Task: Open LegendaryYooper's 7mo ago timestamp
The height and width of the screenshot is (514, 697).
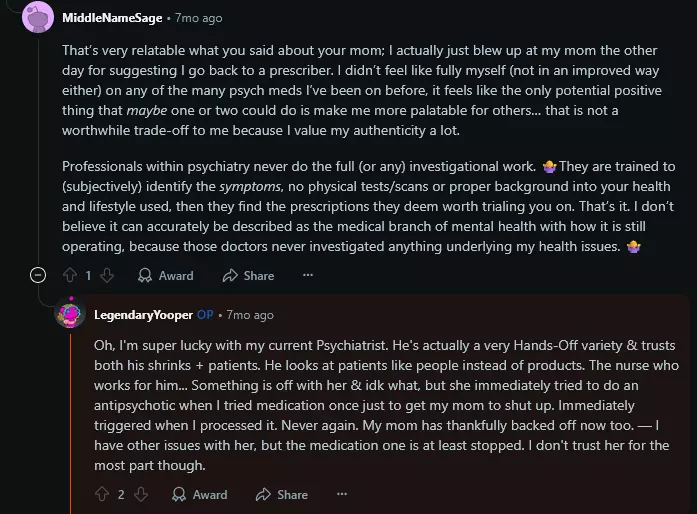Action: 250,315
